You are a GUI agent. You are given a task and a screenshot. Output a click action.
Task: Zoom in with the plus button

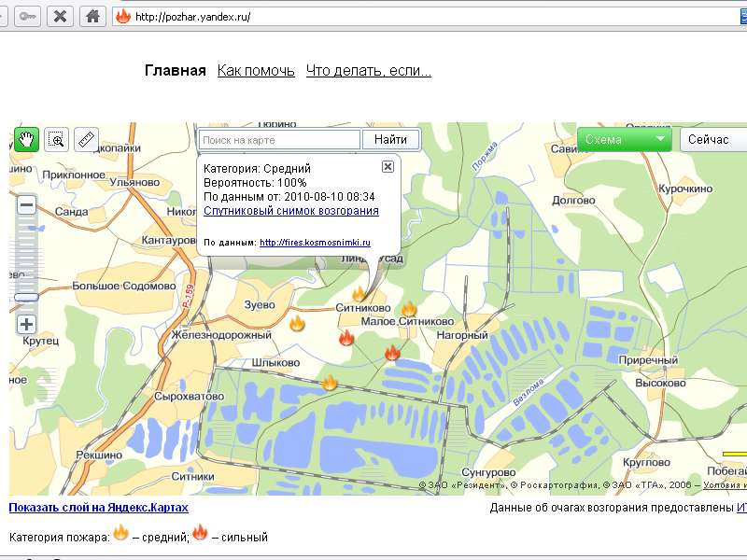pos(26,325)
